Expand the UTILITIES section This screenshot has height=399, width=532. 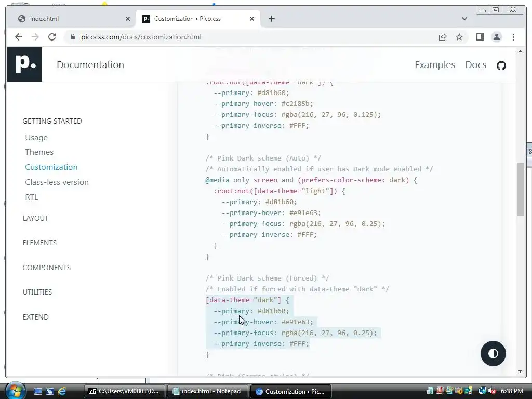tap(37, 292)
